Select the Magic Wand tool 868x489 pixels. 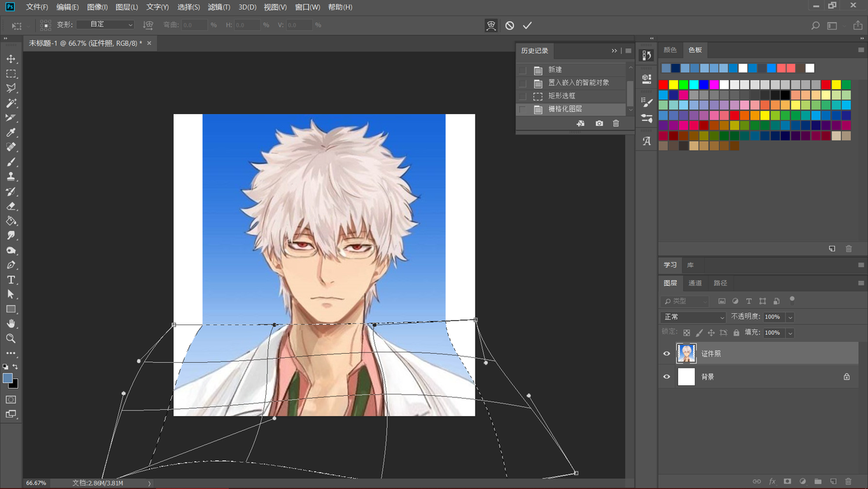11,103
